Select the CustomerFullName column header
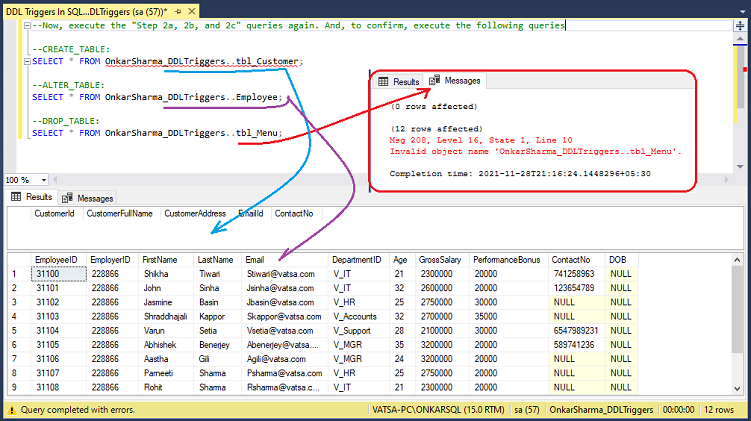Image resolution: width=751 pixels, height=421 pixels. [120, 214]
